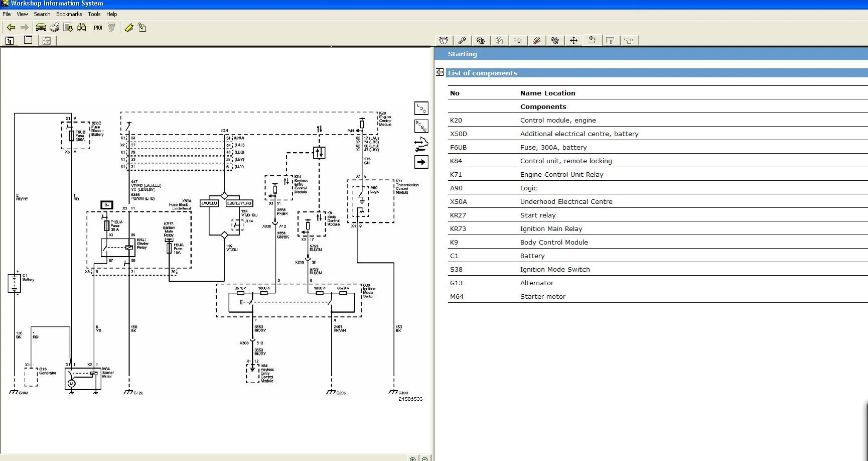
Task: Open the View menu
Action: [x=22, y=14]
